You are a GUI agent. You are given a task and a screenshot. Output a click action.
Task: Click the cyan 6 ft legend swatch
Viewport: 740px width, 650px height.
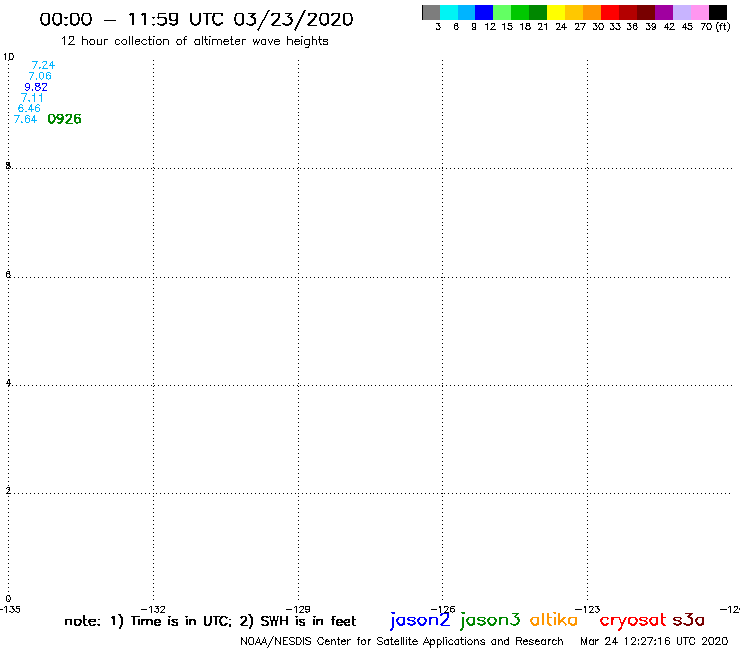point(449,12)
